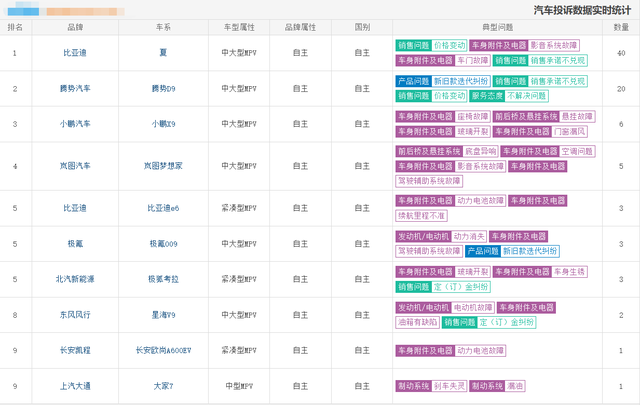Image resolution: width=640 pixels, height=405 pixels.
Task: Click the complaint count 20
Action: coord(621,89)
